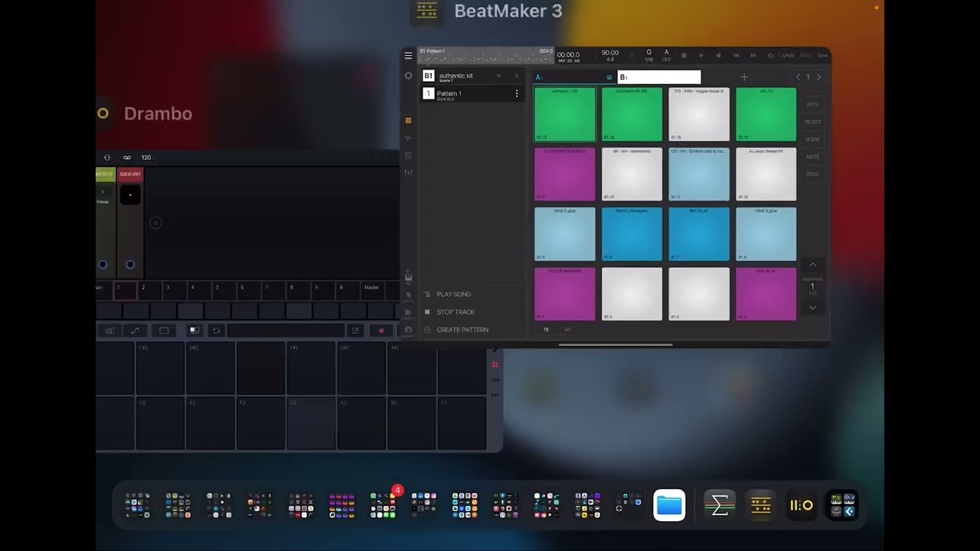Select track 1 in Drambo track bar

(x=125, y=289)
